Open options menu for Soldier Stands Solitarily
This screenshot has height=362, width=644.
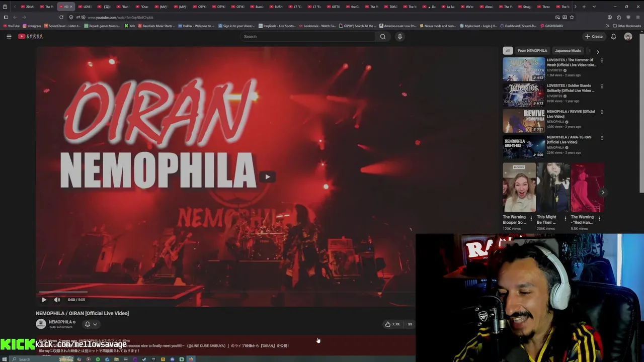click(602, 86)
